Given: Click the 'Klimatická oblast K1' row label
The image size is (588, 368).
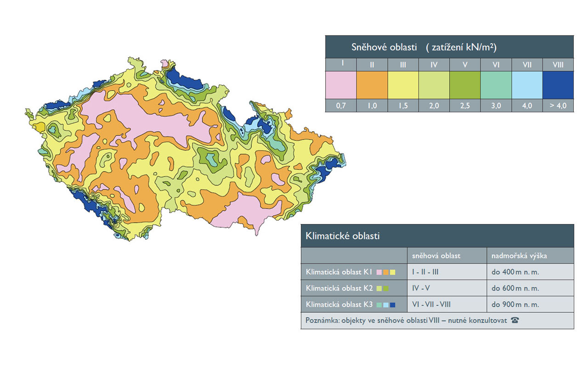Looking at the screenshot, I should click(339, 272).
